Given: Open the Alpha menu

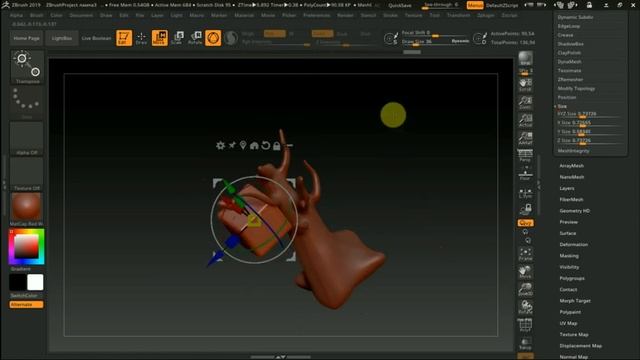Looking at the screenshot, I should [16, 15].
